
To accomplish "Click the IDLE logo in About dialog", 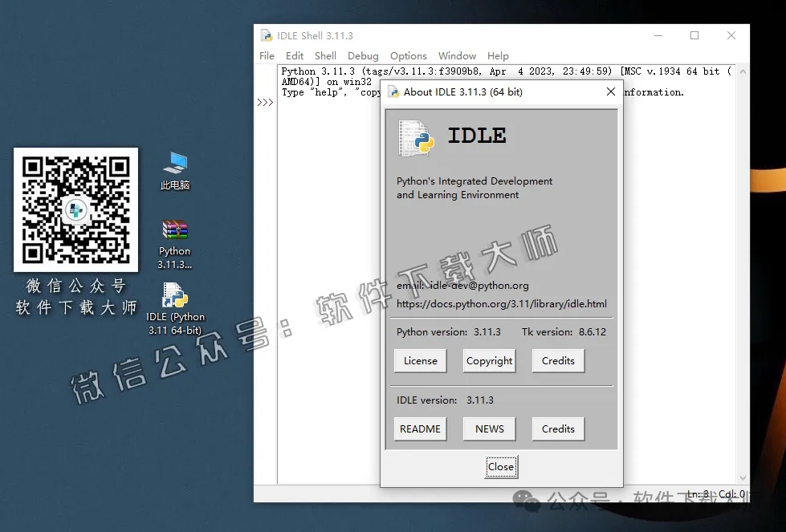I will click(417, 138).
